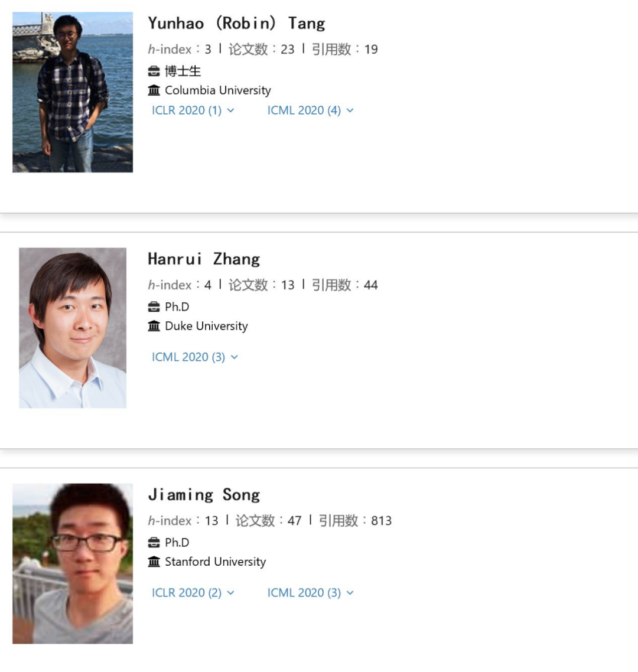The image size is (638, 672).
Task: Click the briefcase icon in Hanrui Zhang's card
Action: [x=154, y=307]
